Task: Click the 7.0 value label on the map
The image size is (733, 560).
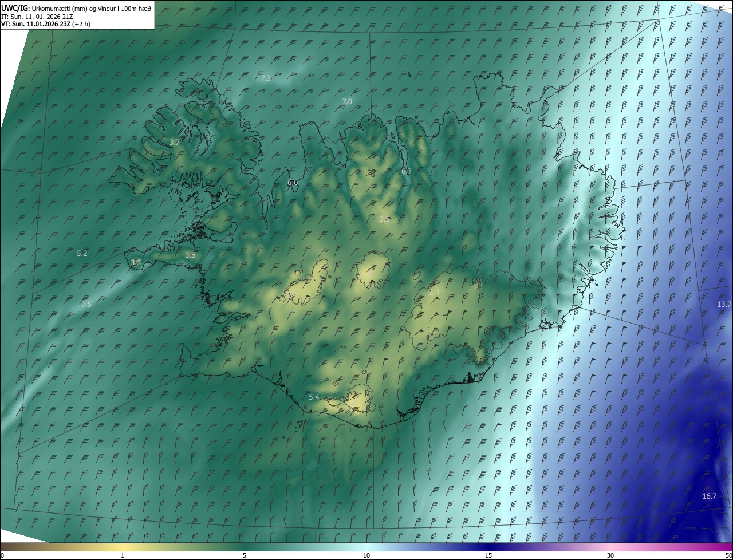Action: [347, 101]
